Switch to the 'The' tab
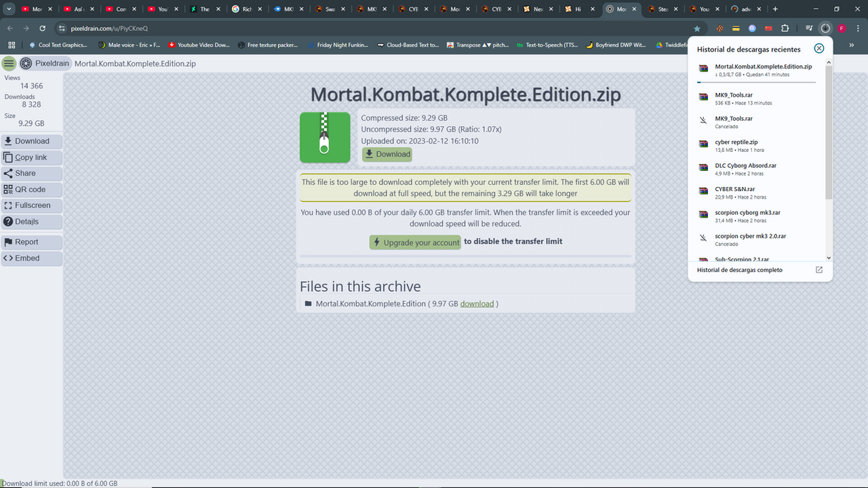Screen dimensions: 868x488 click(205, 9)
